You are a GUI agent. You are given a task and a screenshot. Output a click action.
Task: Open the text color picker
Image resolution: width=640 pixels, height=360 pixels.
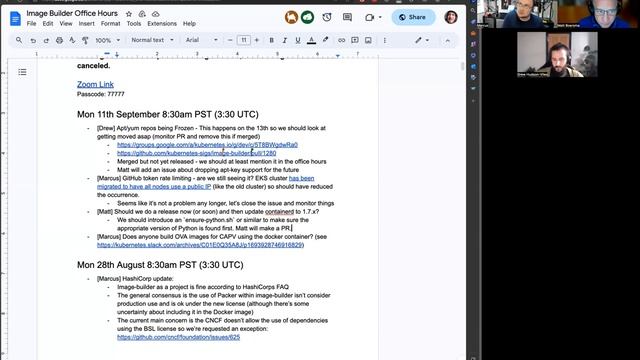(311, 40)
